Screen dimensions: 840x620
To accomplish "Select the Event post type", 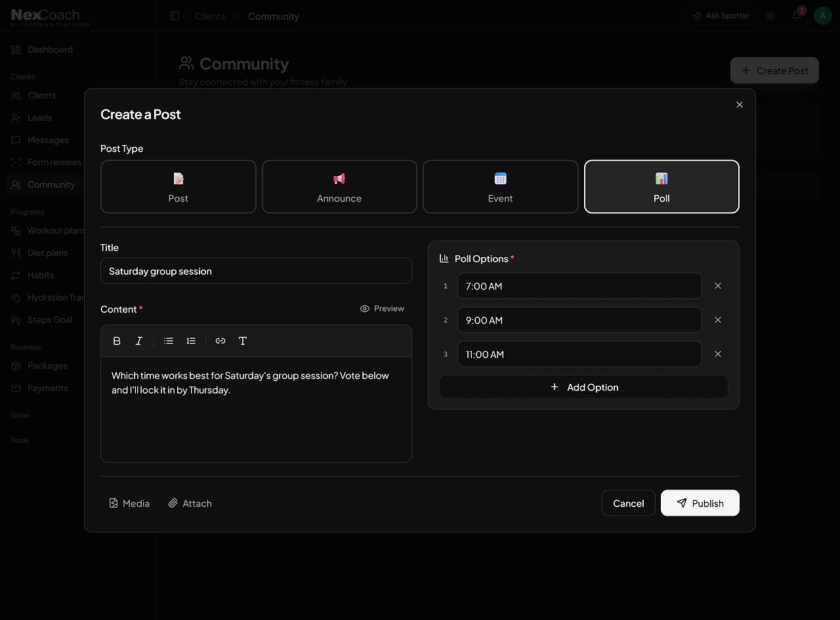I will (501, 187).
